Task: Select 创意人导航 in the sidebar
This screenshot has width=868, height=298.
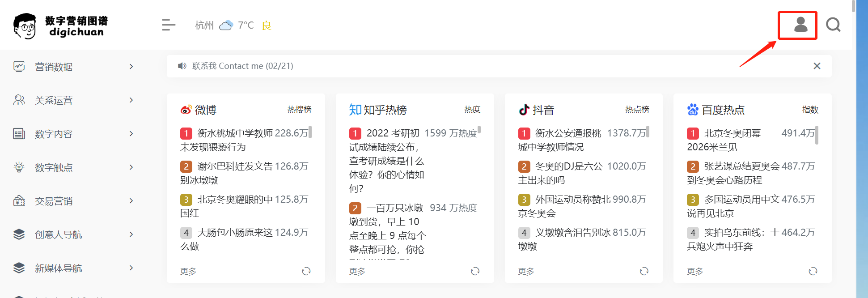Action: (x=58, y=235)
